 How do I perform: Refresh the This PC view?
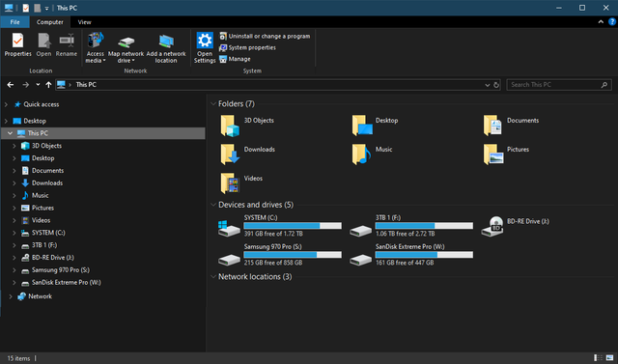496,85
